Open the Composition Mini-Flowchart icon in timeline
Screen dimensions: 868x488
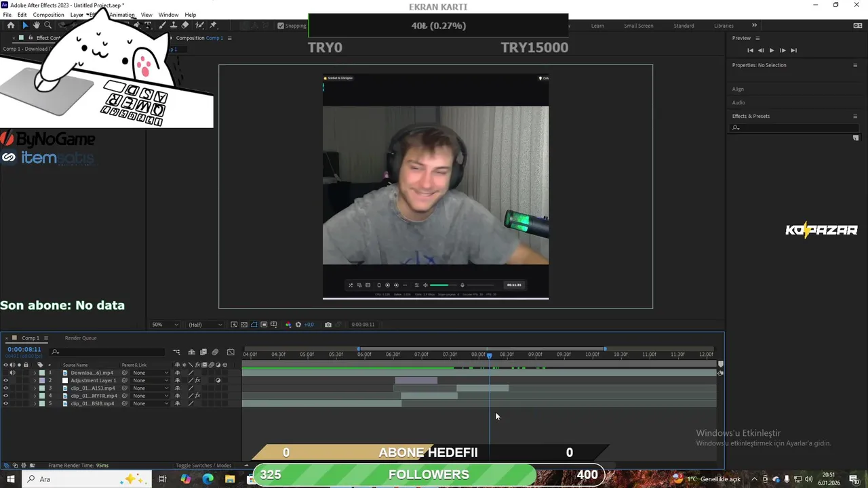pos(176,352)
